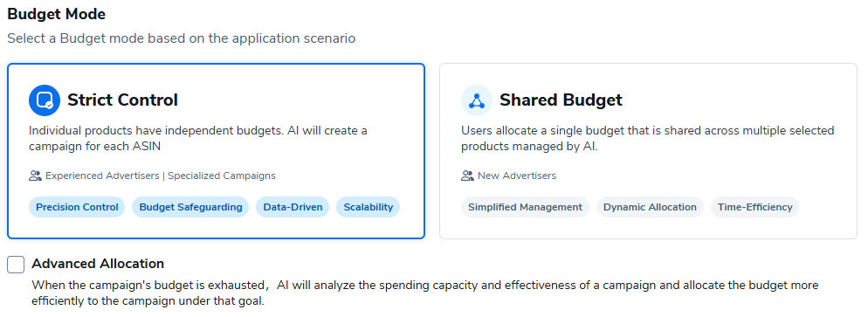
Task: Click the Shared Budget heading text
Action: coord(561,100)
